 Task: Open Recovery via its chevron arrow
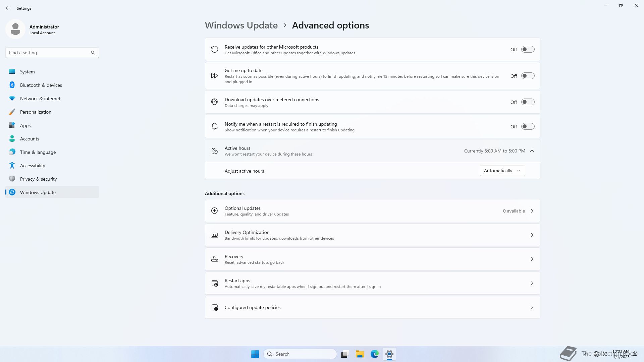532,259
